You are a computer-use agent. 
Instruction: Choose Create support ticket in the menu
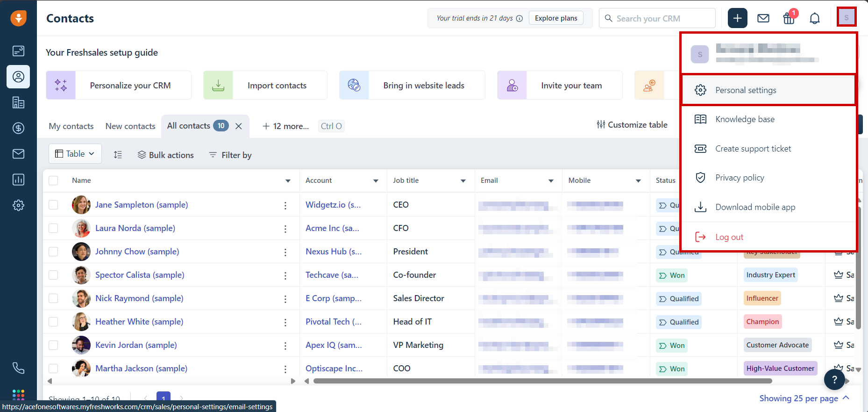click(x=768, y=149)
